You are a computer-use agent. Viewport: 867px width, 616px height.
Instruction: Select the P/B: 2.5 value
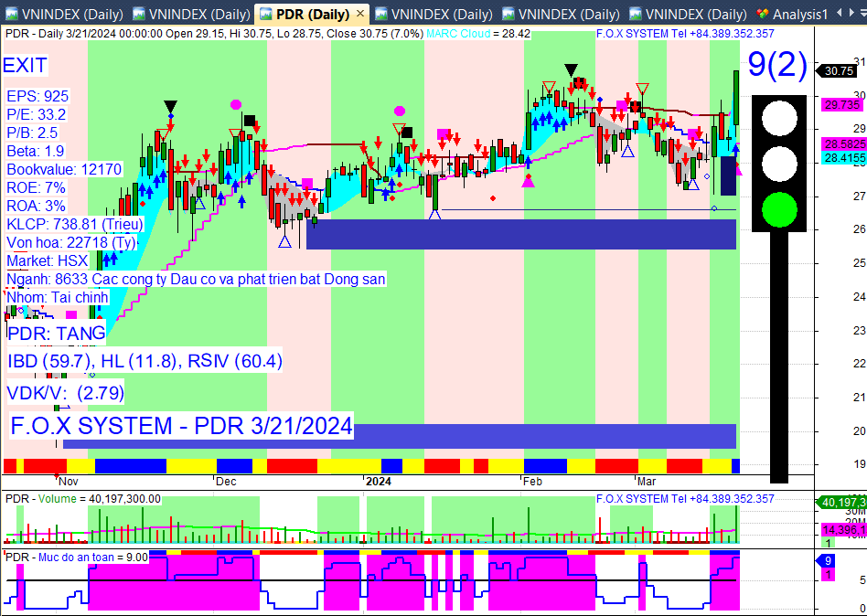[32, 133]
